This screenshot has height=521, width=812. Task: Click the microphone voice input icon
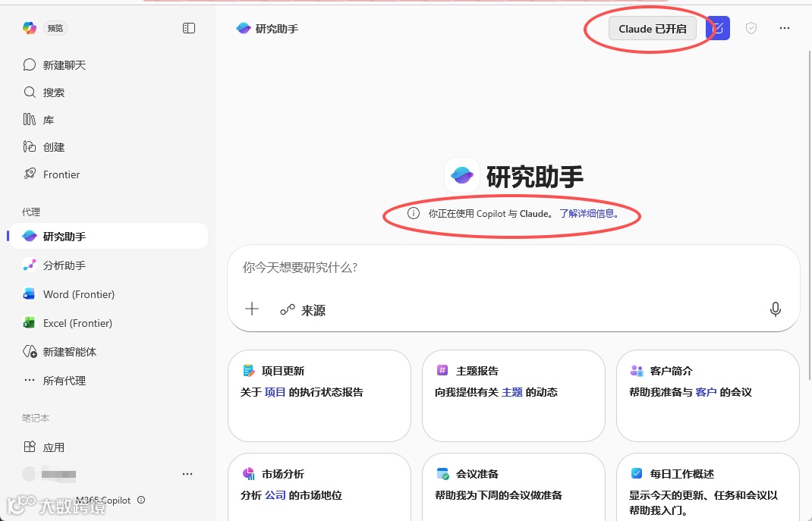coord(776,309)
